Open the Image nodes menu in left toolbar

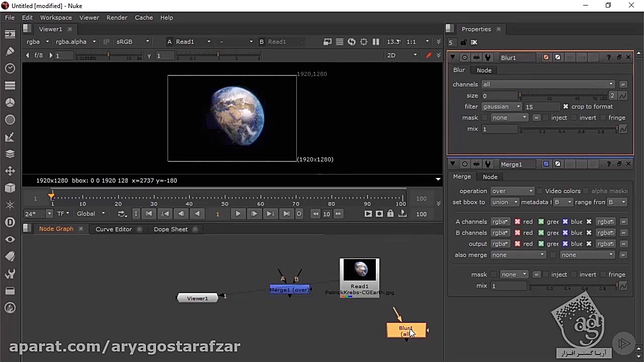(10, 34)
